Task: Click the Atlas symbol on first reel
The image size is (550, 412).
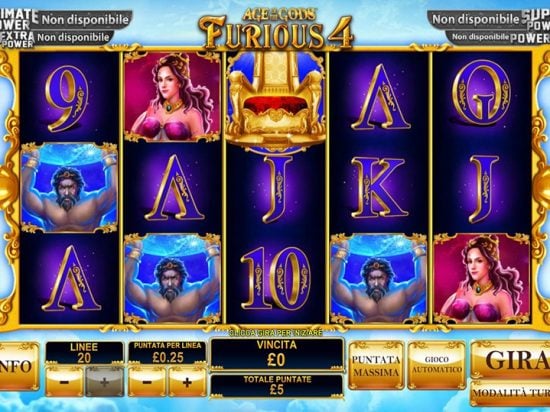Action: [69, 188]
